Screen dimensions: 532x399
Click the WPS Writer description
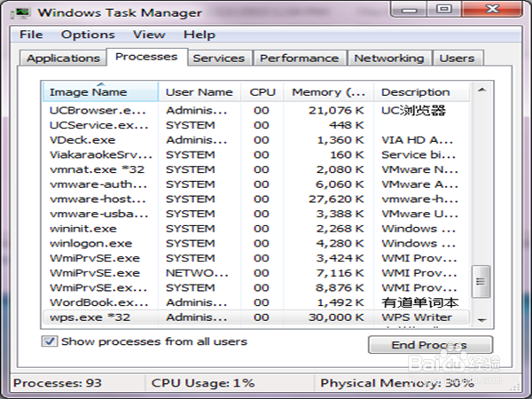pos(417,317)
